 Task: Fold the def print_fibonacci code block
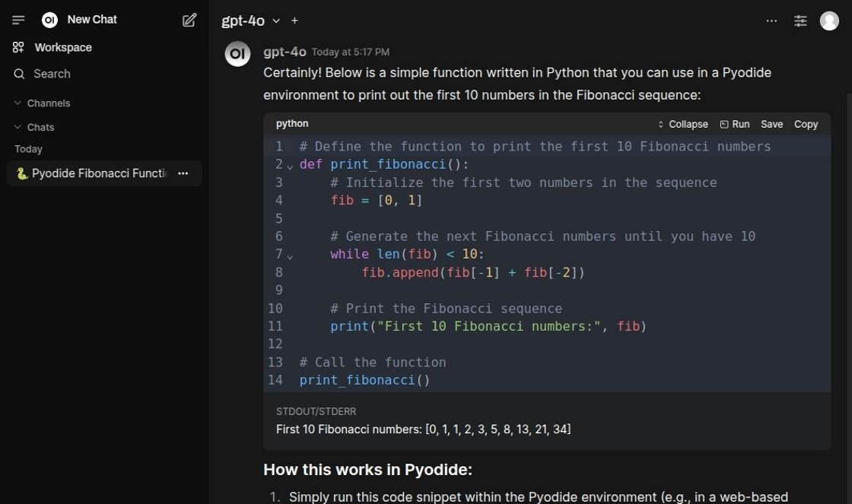click(290, 166)
